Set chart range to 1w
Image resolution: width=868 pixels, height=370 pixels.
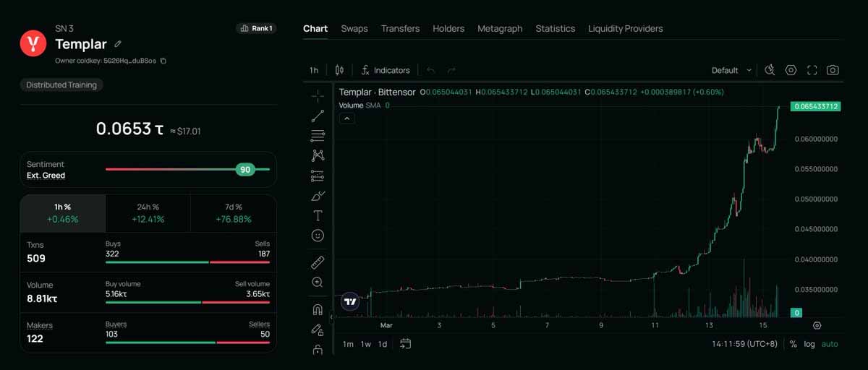pos(366,344)
